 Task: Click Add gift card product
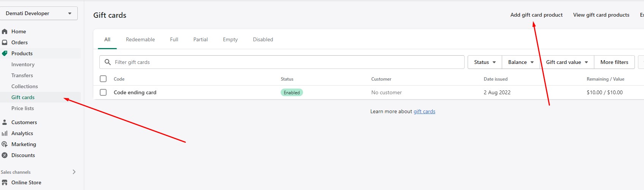click(536, 15)
